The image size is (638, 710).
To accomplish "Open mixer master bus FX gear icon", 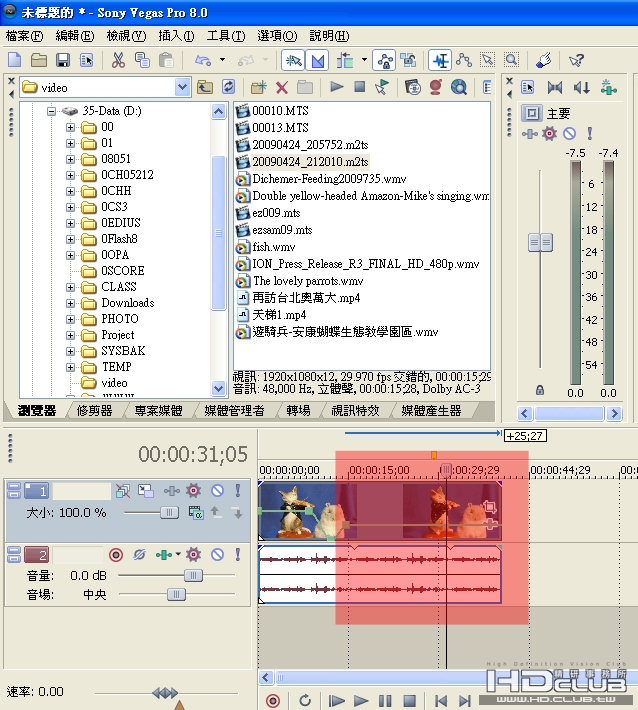I will [549, 133].
